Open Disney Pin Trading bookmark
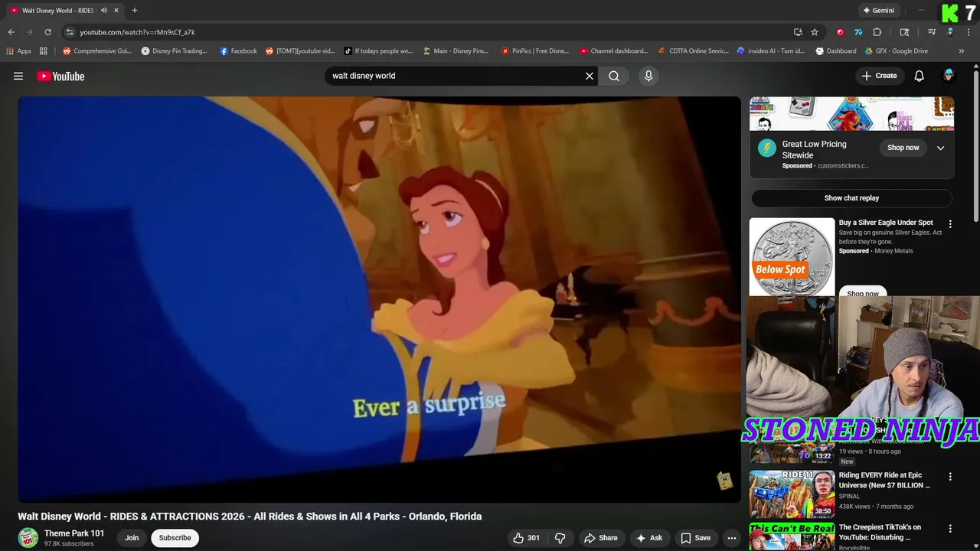 point(175,51)
